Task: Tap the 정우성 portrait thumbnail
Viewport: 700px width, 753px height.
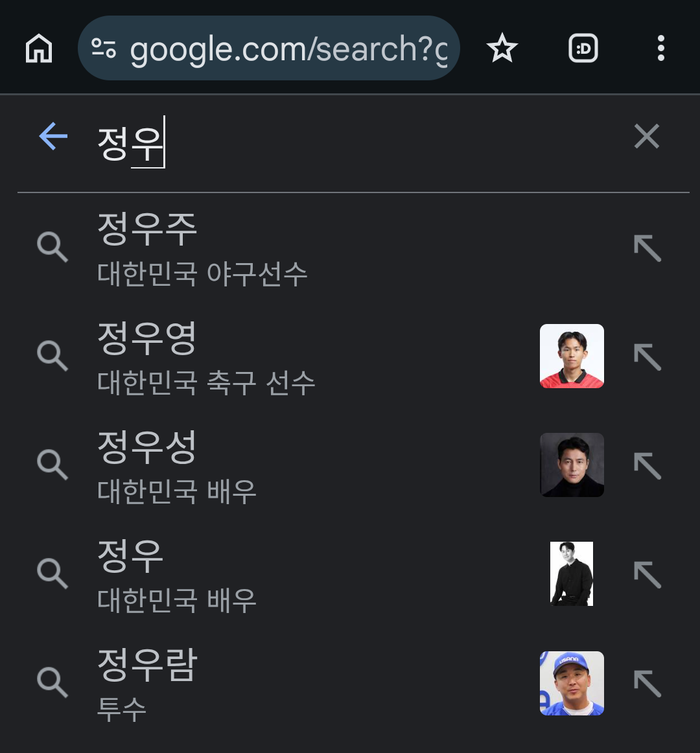Action: [x=572, y=465]
